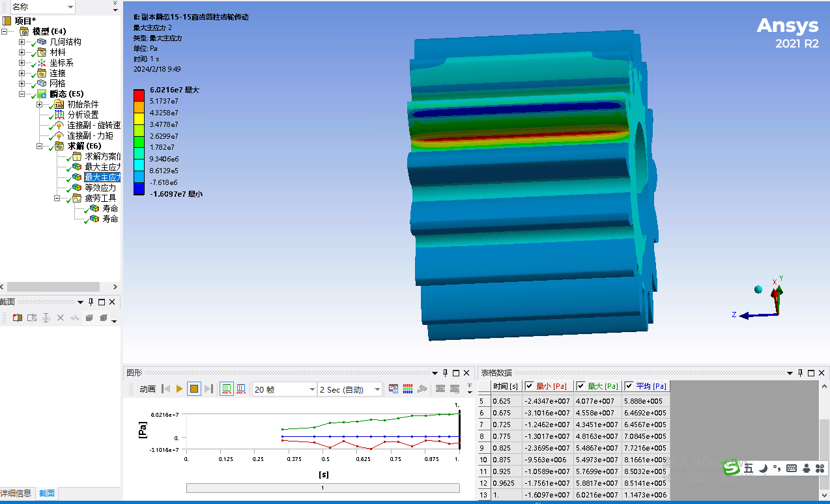Click the table row for time 0.875

click(573, 460)
